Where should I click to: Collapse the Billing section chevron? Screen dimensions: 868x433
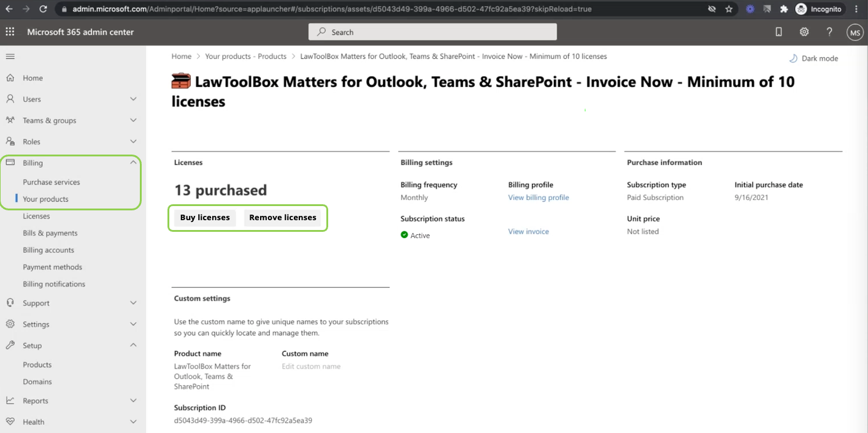(x=133, y=163)
